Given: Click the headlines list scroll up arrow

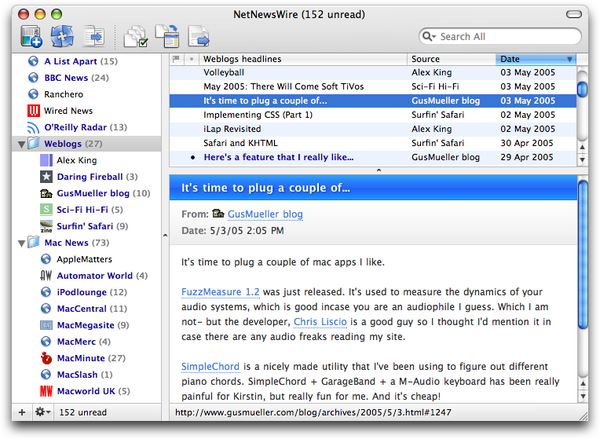Looking at the screenshot, I should click(582, 147).
